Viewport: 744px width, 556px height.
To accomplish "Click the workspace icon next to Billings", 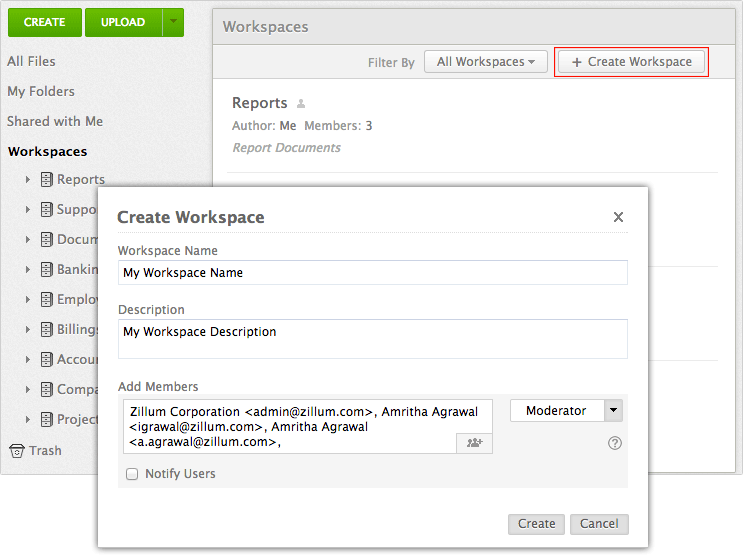I will pyautogui.click(x=46, y=330).
